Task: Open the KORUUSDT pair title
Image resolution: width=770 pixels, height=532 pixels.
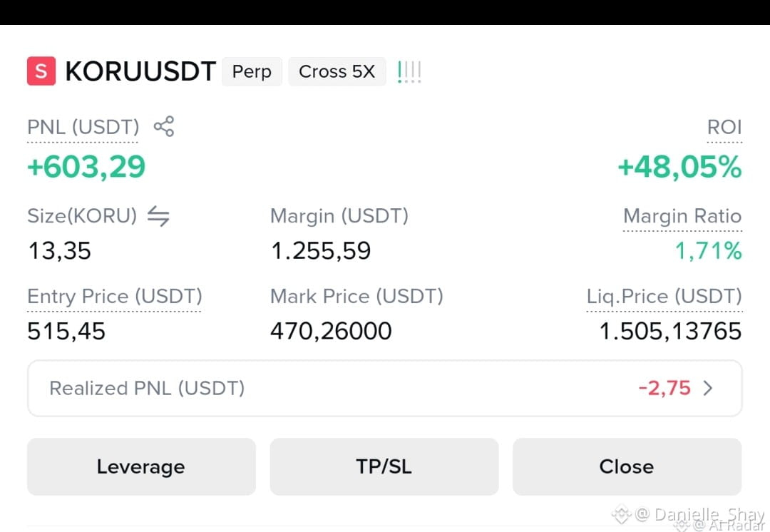Action: pyautogui.click(x=140, y=71)
